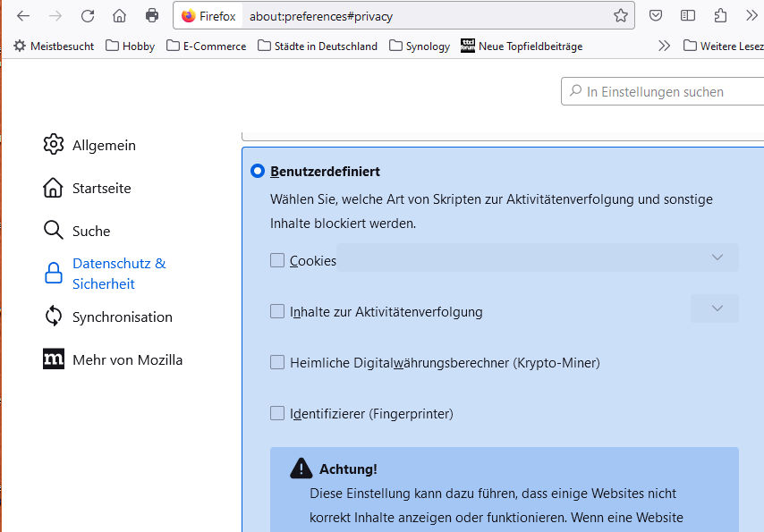Viewport: 764px width, 532px height.
Task: Open Neue Topfieldbeiträge bookmark
Action: tap(522, 46)
